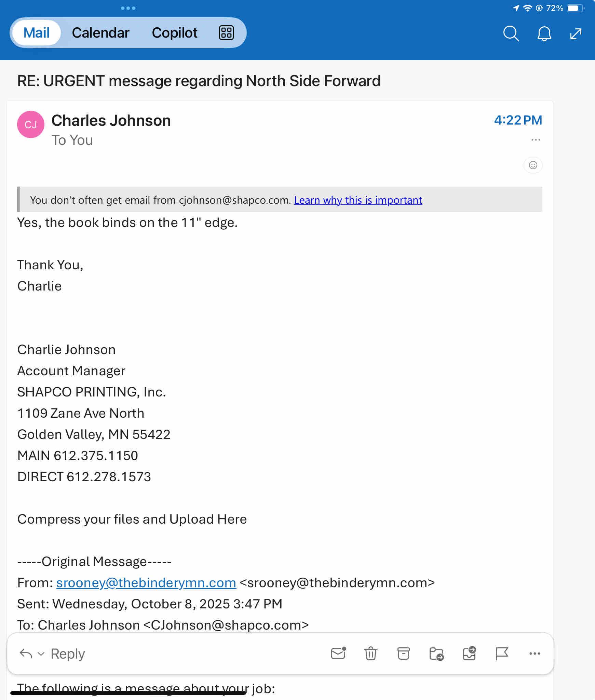This screenshot has height=700, width=595.
Task: Switch to the Copilot tab
Action: pyautogui.click(x=174, y=33)
